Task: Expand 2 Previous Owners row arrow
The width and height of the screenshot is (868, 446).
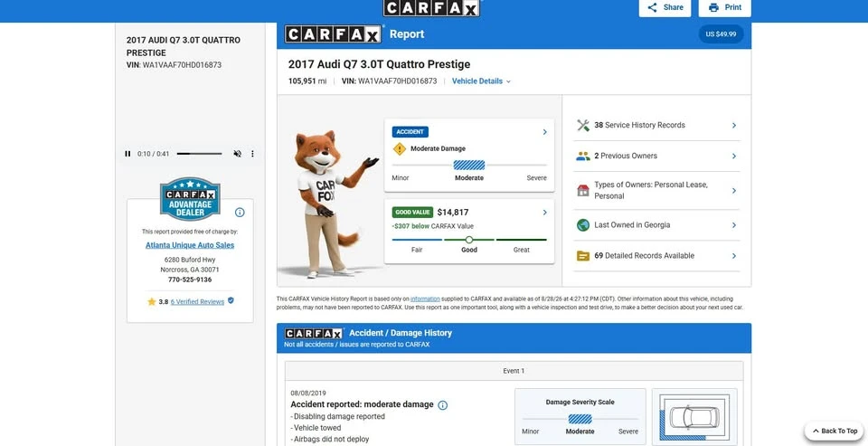Action: (734, 157)
